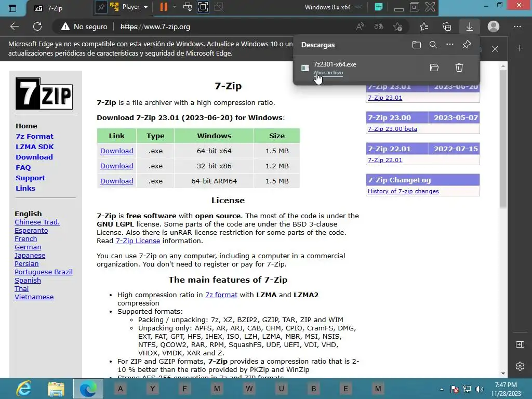Delete the 7z2301-x64.exe download entry
This screenshot has height=399, width=532.
click(459, 68)
